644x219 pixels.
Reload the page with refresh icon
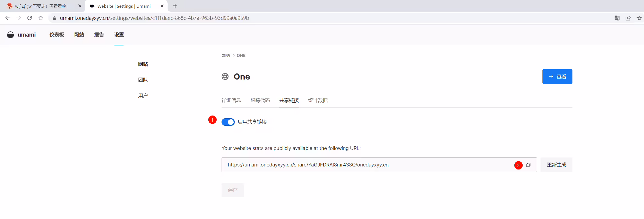30,18
